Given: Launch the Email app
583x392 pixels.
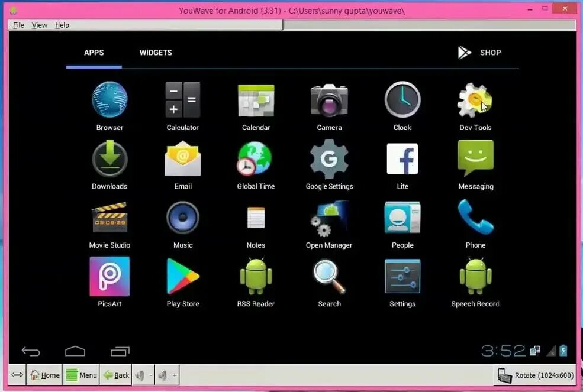Looking at the screenshot, I should coord(182,158).
